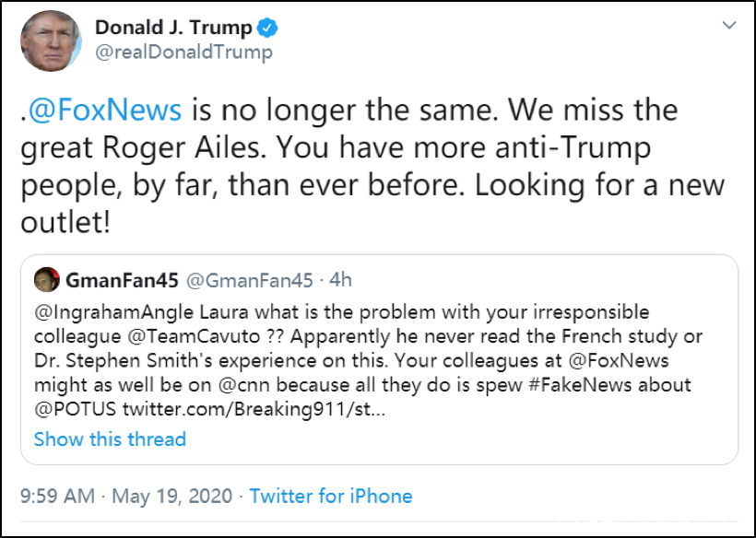Click GmanFan45's small avatar icon
This screenshot has width=756, height=538.
tap(46, 279)
